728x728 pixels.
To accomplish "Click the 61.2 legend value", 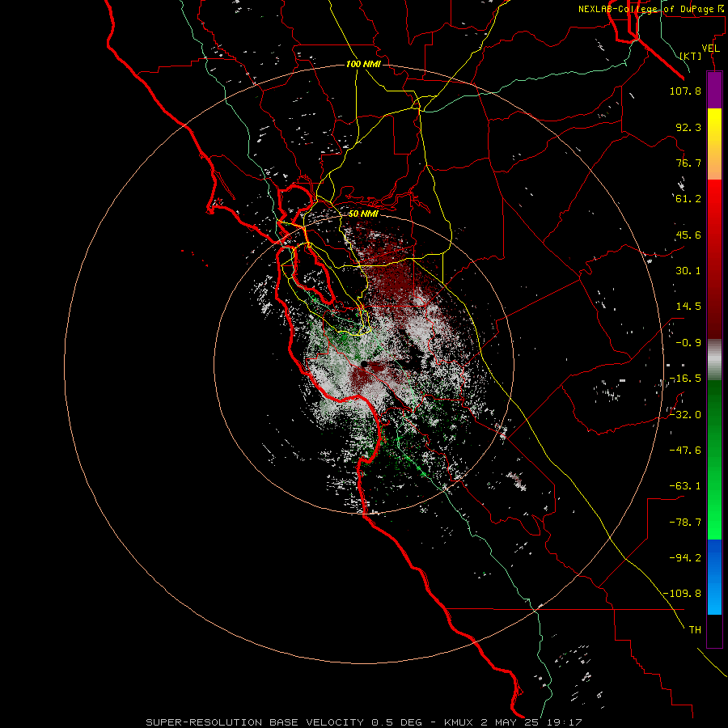I will tap(688, 199).
